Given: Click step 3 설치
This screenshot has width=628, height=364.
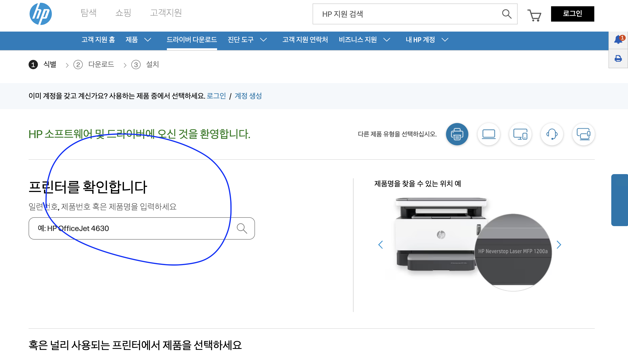Looking at the screenshot, I should point(145,65).
